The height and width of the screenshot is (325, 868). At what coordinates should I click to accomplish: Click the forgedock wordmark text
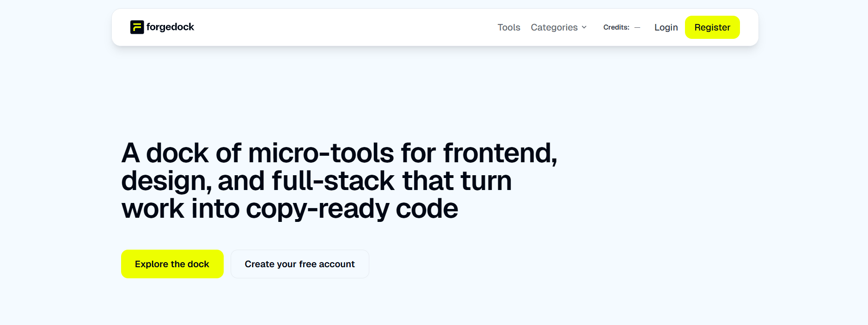point(170,27)
